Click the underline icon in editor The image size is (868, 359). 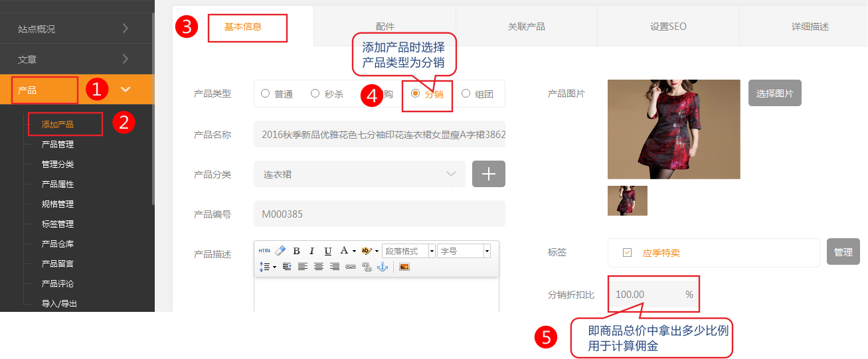327,251
